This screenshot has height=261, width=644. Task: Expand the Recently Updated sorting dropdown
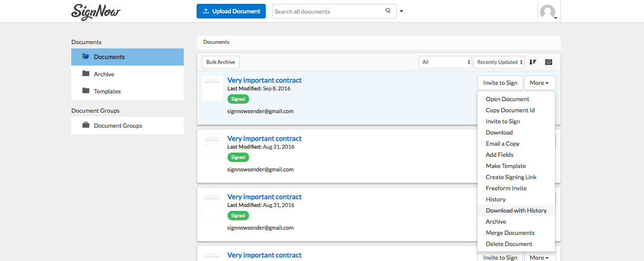[499, 62]
